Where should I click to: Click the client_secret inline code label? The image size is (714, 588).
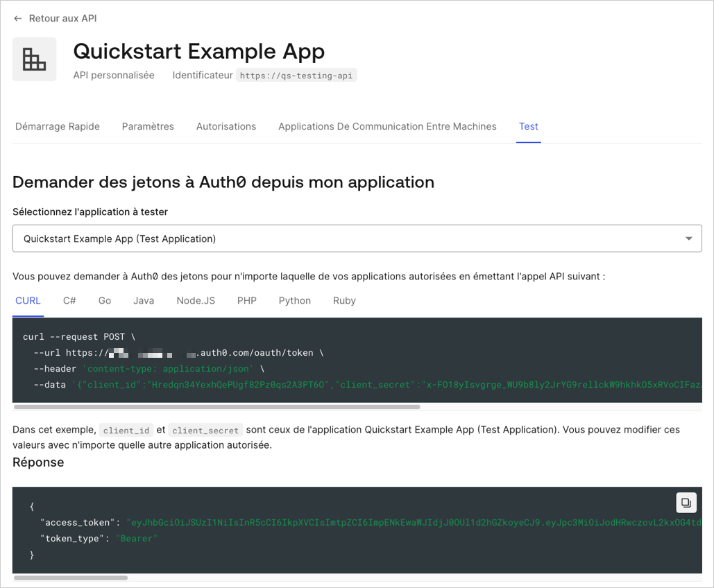click(205, 430)
